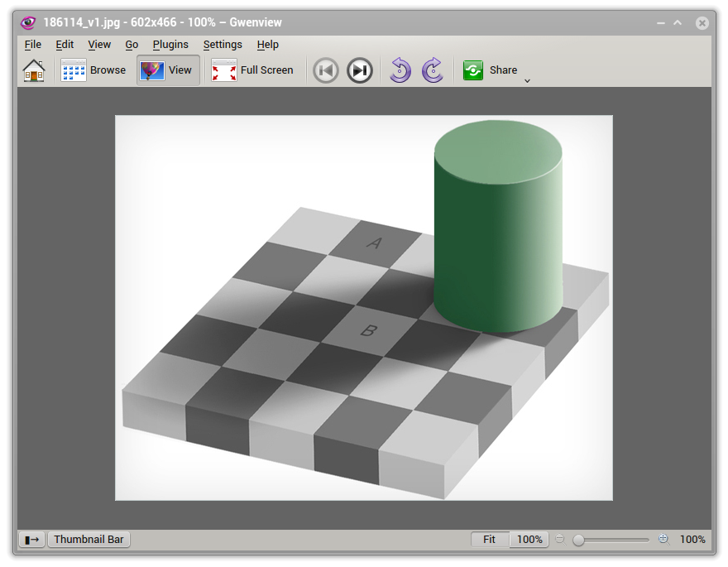Toggle the sidebar icon button

[x=32, y=540]
